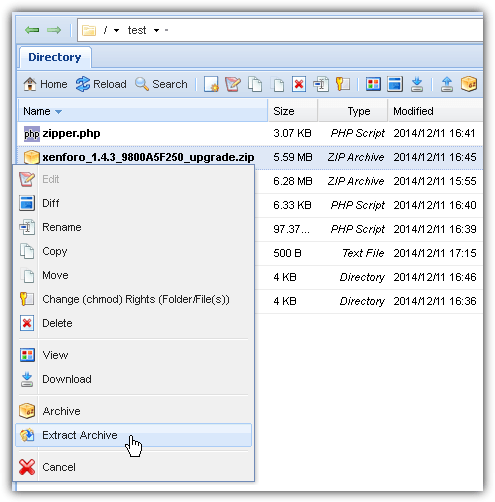
Task: Sort by the Name column header arrow
Action: tap(58, 112)
